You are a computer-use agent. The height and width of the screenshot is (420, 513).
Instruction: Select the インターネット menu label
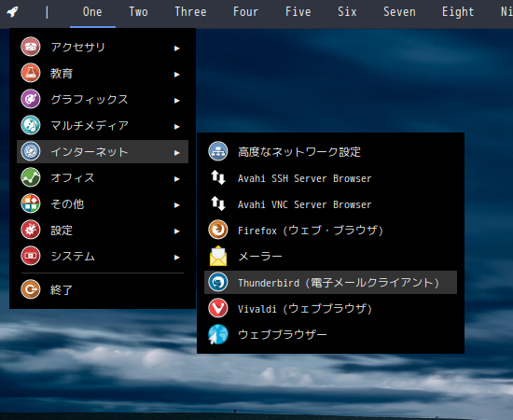[90, 151]
